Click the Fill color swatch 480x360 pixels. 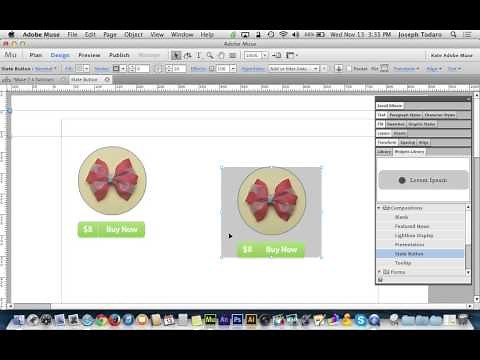[80, 69]
